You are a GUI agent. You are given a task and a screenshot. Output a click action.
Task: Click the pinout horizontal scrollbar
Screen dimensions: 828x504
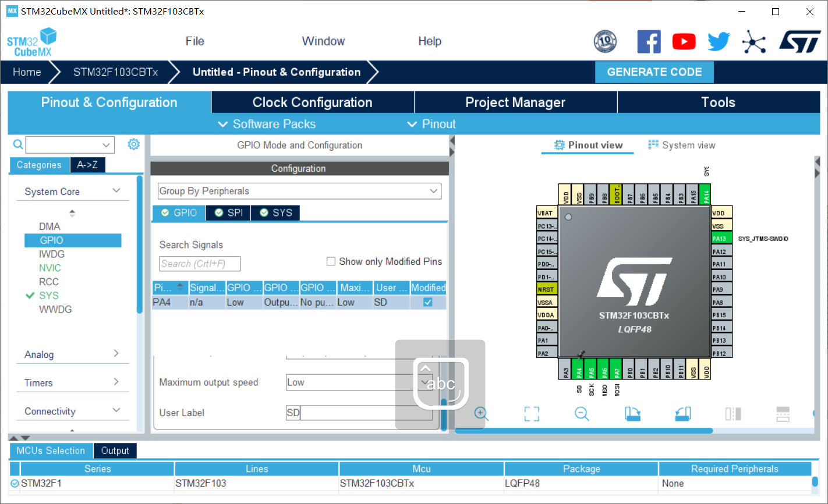pyautogui.click(x=583, y=431)
